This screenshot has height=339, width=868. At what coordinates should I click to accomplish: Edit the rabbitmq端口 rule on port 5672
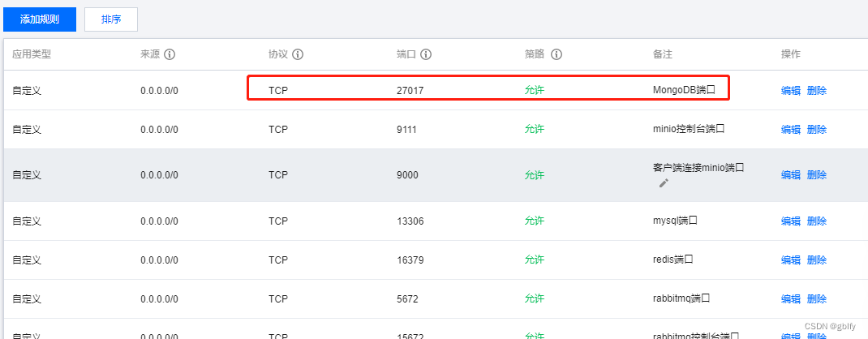pyautogui.click(x=790, y=299)
